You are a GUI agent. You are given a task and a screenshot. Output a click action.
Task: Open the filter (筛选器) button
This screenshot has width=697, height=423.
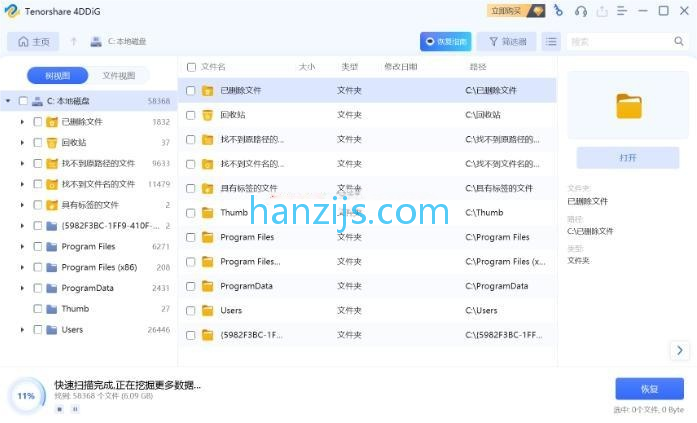click(x=507, y=42)
